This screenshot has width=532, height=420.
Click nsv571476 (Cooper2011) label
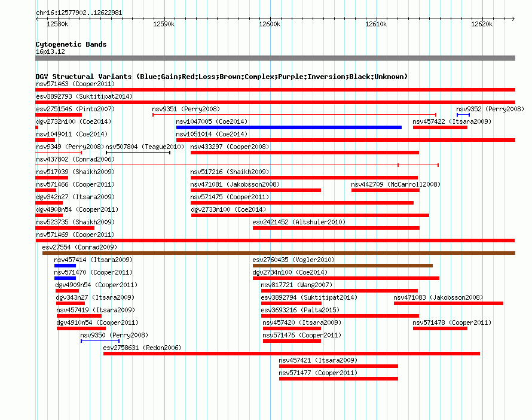[302, 335]
